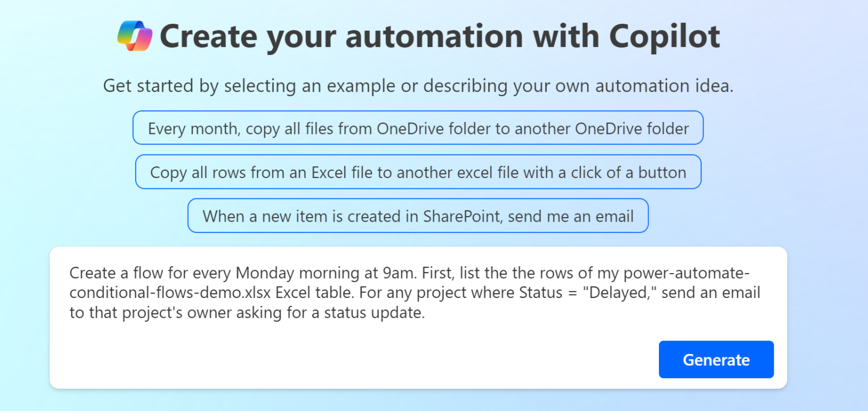Click the word "Copilot" in the heading
Image resolution: width=868 pixels, height=411 pixels.
click(665, 36)
